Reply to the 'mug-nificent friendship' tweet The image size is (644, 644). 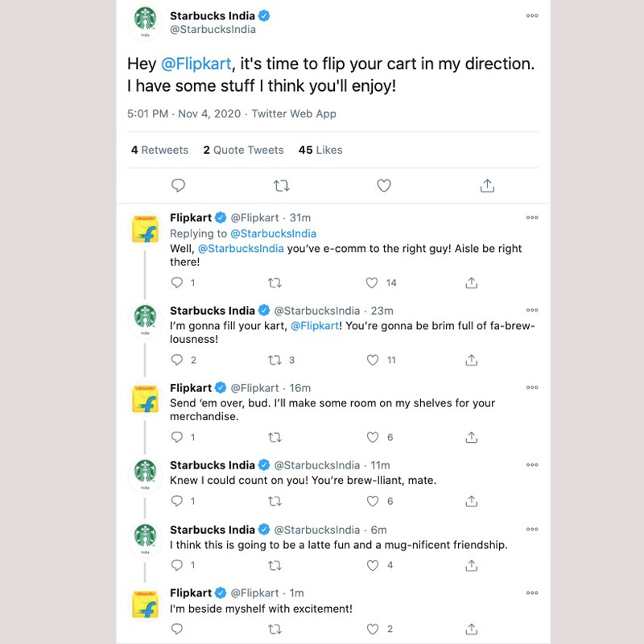point(178,565)
